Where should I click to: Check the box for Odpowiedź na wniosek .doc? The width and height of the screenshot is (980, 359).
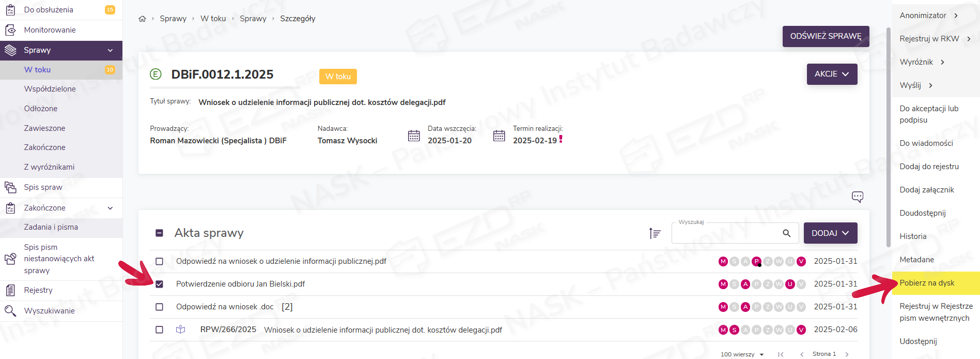[x=159, y=307]
